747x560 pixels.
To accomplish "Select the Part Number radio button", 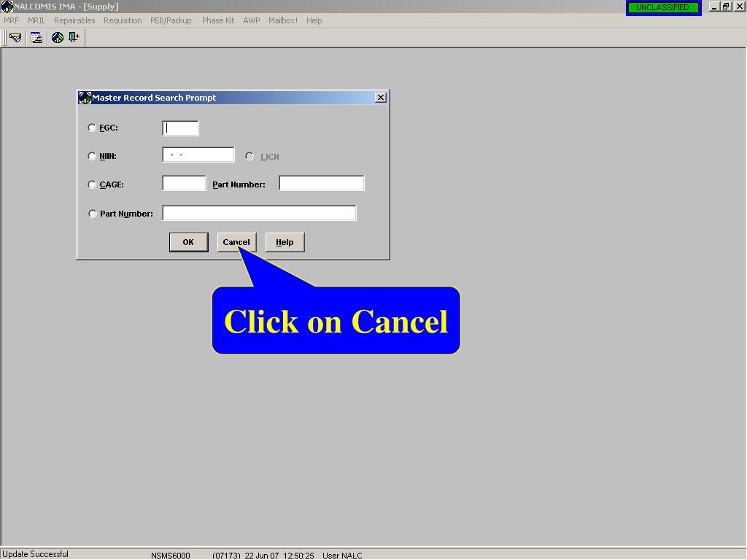I will [93, 214].
